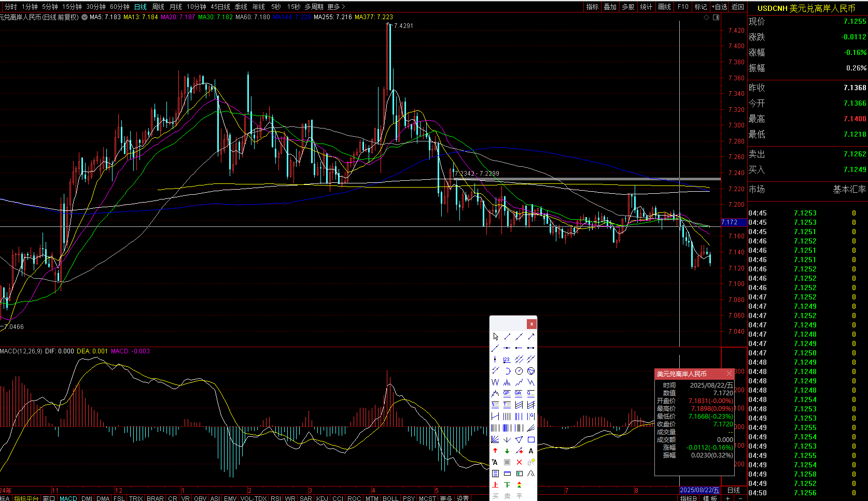Viewport: 868px width, 501px height.
Task: Pick the circle drawing tool
Action: tap(519, 371)
